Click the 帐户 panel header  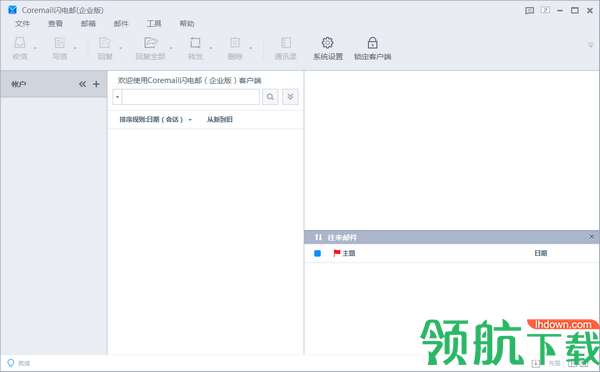point(54,84)
